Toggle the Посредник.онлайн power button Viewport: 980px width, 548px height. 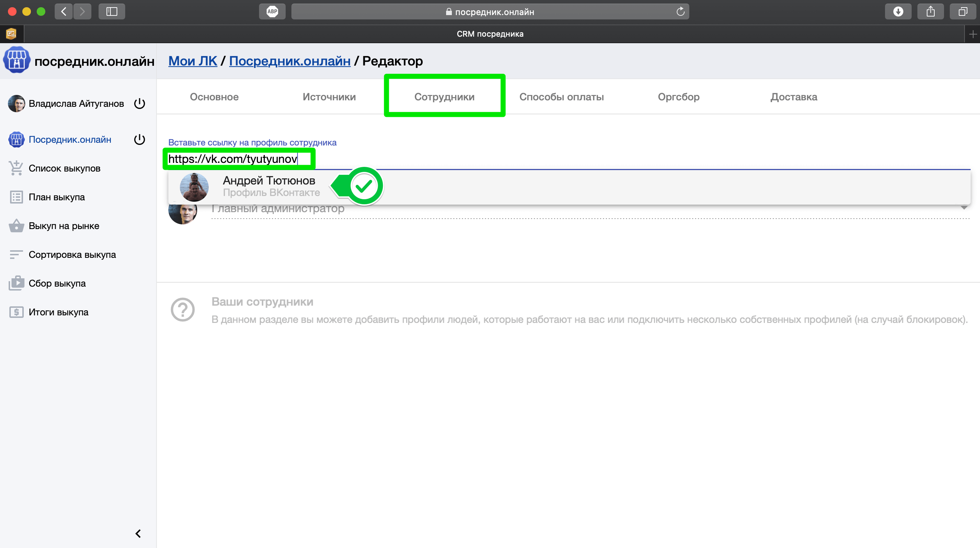(x=140, y=140)
